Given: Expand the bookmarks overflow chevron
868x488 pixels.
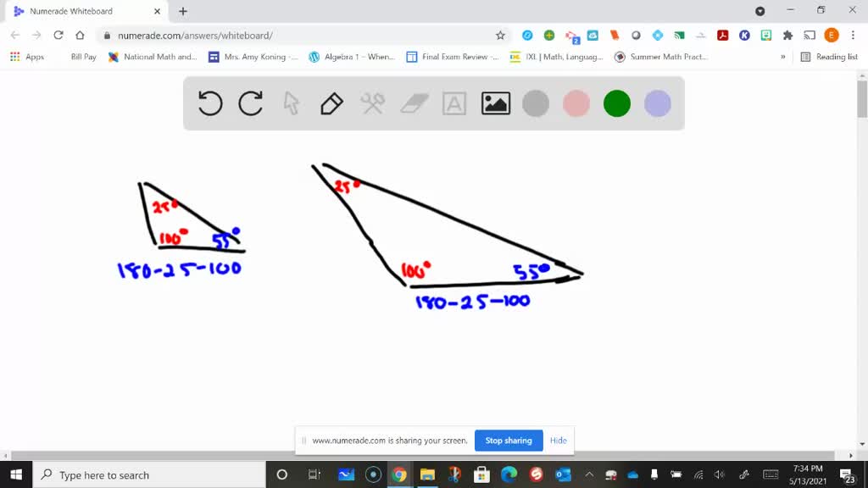Looking at the screenshot, I should (784, 57).
